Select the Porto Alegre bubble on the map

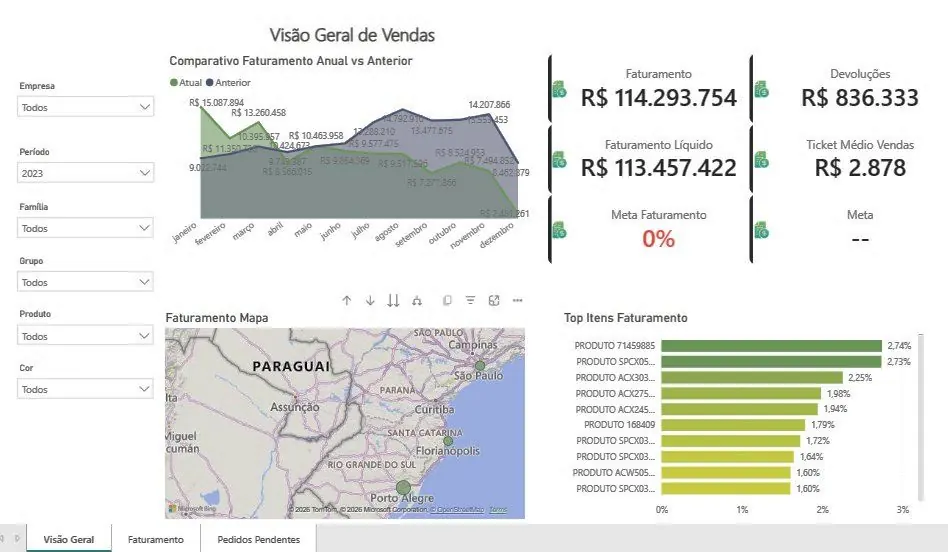click(403, 487)
